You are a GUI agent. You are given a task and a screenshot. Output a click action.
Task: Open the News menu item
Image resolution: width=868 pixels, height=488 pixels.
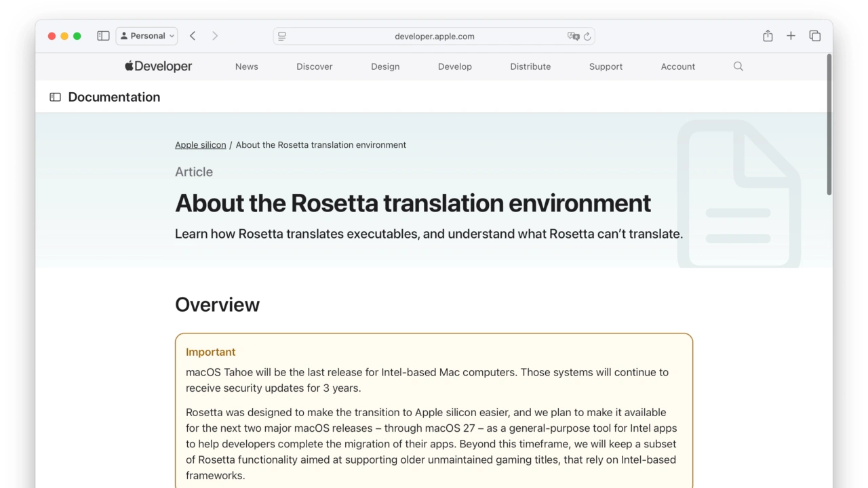[x=246, y=66]
